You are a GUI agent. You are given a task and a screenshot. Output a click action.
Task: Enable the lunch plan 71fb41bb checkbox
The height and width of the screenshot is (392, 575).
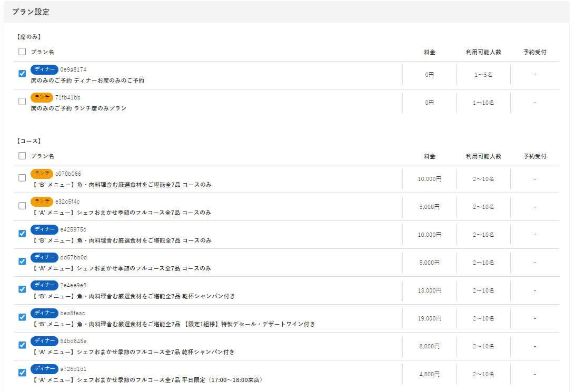[x=22, y=102]
